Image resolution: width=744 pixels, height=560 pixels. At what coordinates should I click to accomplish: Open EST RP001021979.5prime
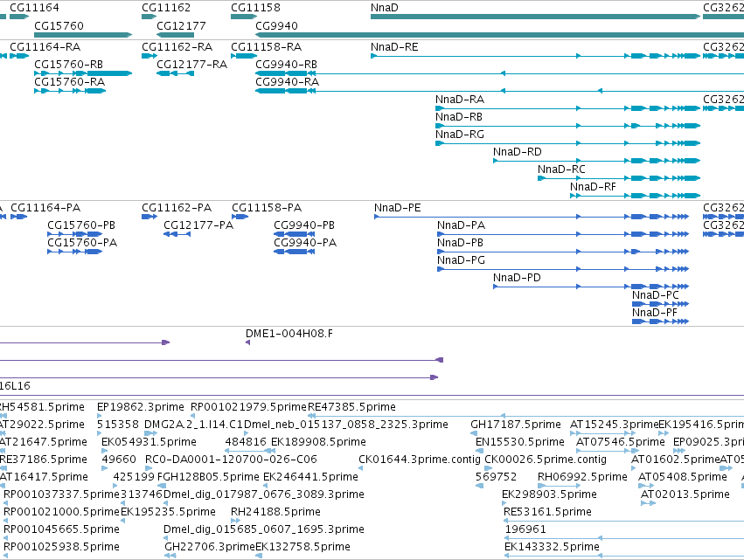248,407
